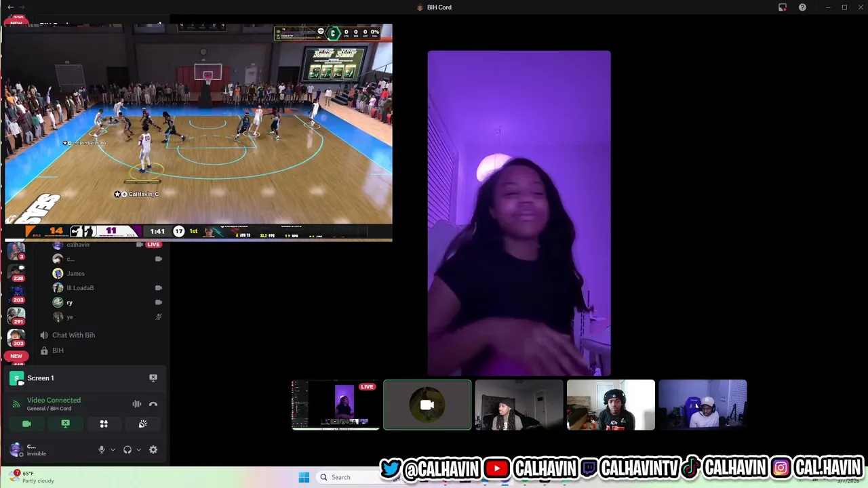Open the Activities launcher button
The image size is (868, 488).
104,424
